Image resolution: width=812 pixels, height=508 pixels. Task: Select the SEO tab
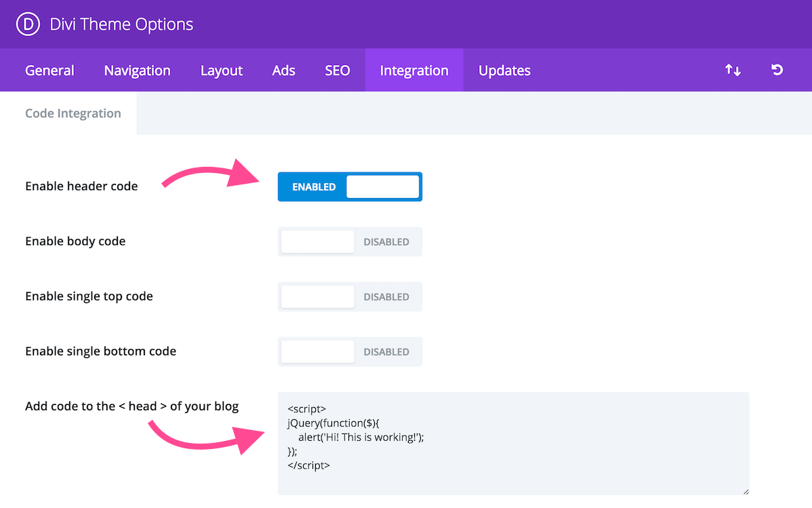tap(338, 70)
